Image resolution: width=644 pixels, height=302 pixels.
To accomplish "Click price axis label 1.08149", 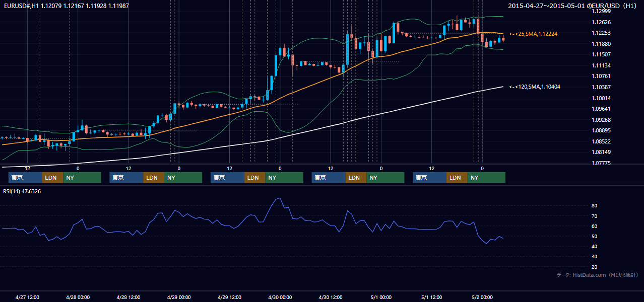I will [601, 152].
